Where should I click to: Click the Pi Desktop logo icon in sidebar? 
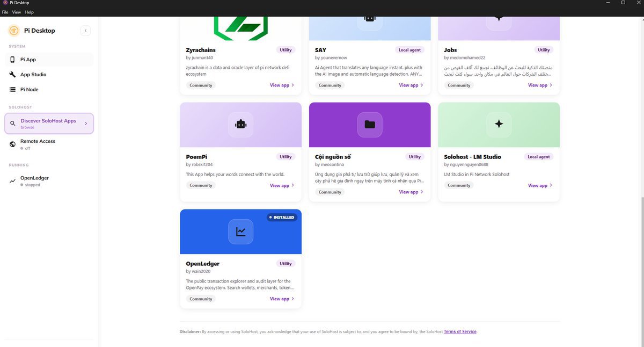[13, 31]
